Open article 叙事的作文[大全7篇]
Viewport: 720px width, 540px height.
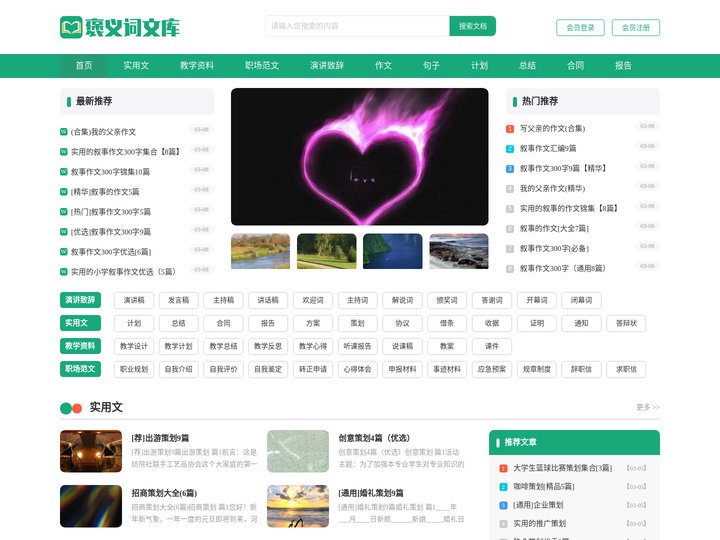554,229
